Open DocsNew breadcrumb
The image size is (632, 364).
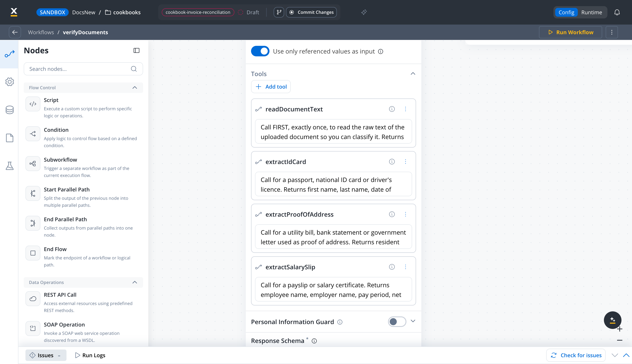tap(84, 12)
